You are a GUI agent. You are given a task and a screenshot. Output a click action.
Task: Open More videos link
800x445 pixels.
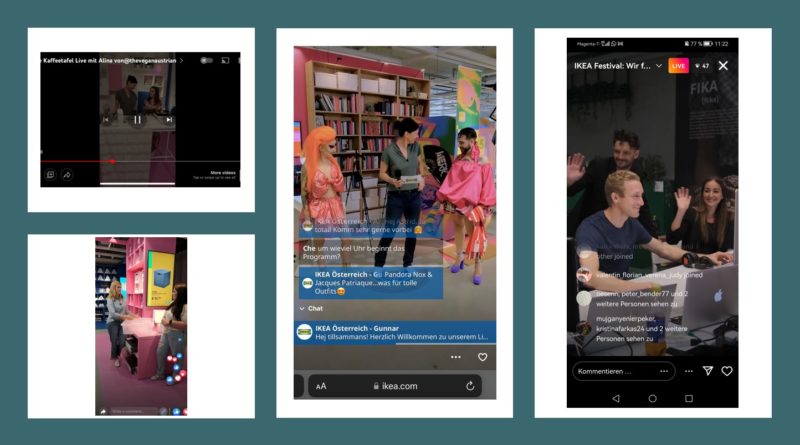[222, 173]
